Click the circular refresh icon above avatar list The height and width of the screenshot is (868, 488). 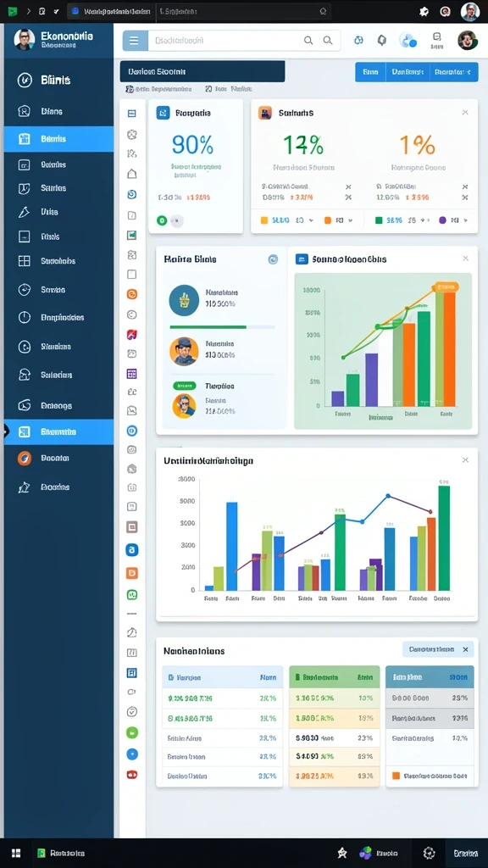(x=273, y=259)
